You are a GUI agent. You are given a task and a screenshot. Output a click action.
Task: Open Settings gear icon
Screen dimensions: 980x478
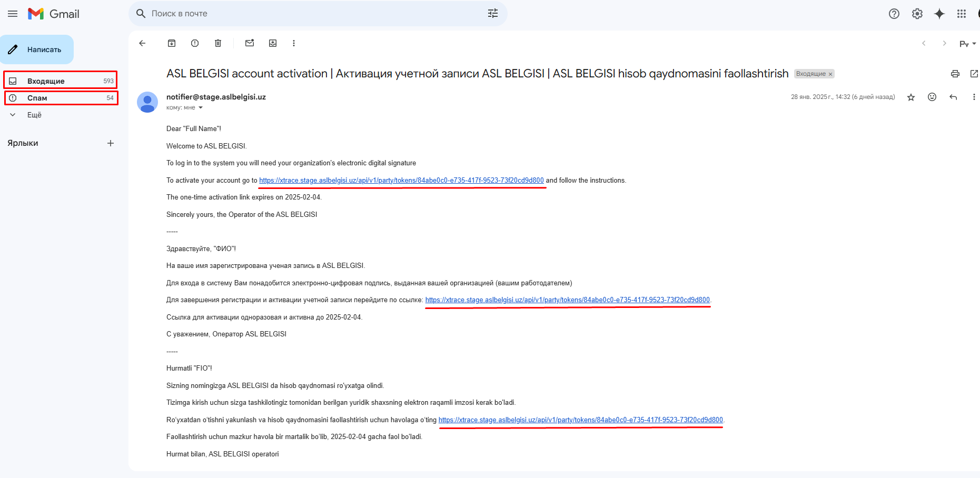917,14
